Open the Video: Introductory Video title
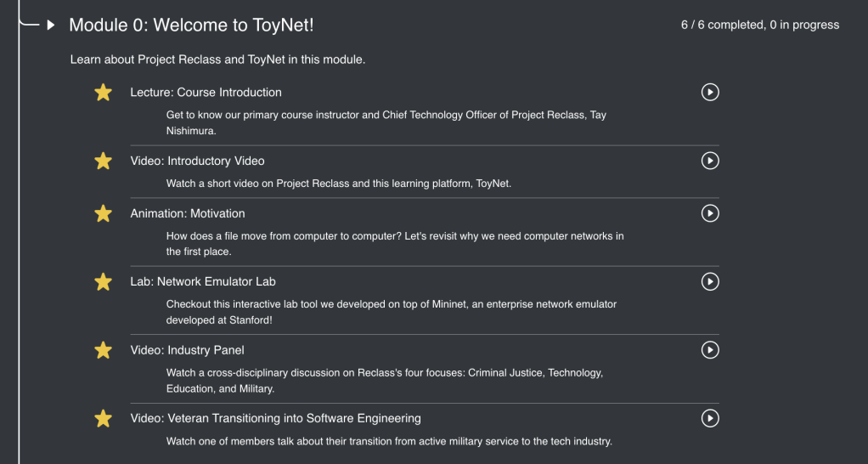 pos(197,161)
